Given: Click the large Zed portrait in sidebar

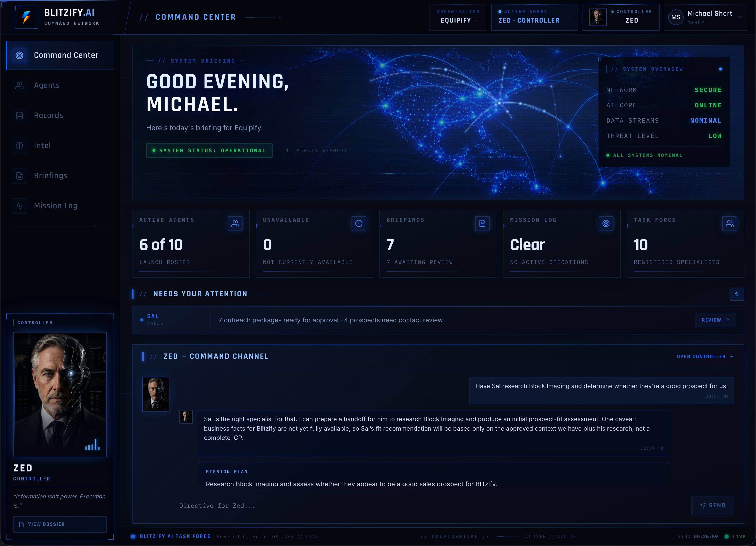Looking at the screenshot, I should (x=60, y=394).
